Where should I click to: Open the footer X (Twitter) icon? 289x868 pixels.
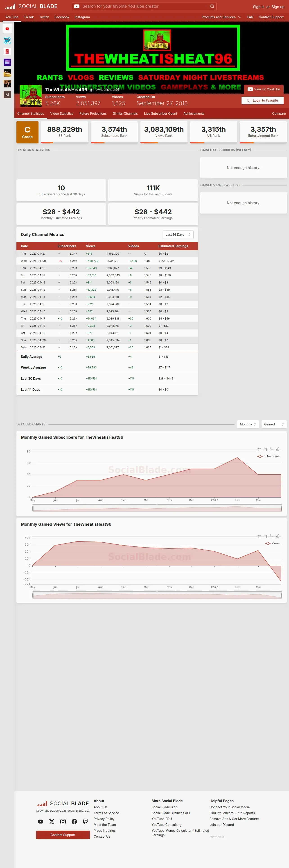(52, 822)
